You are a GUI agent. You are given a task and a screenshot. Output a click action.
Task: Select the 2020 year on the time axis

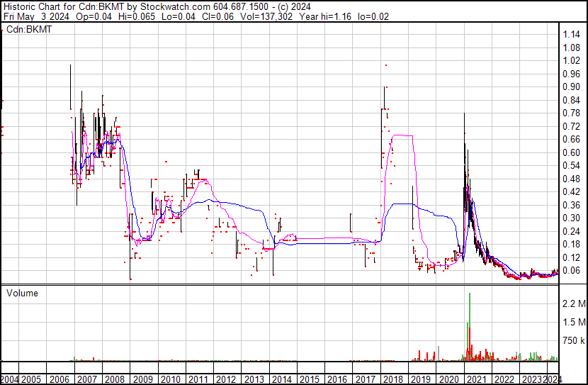(x=449, y=379)
